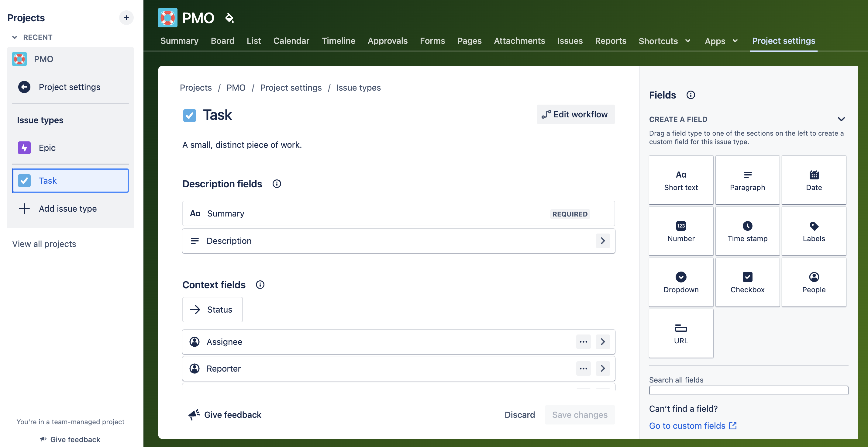Open the Shortcuts dropdown
The width and height of the screenshot is (868, 447).
(x=664, y=41)
